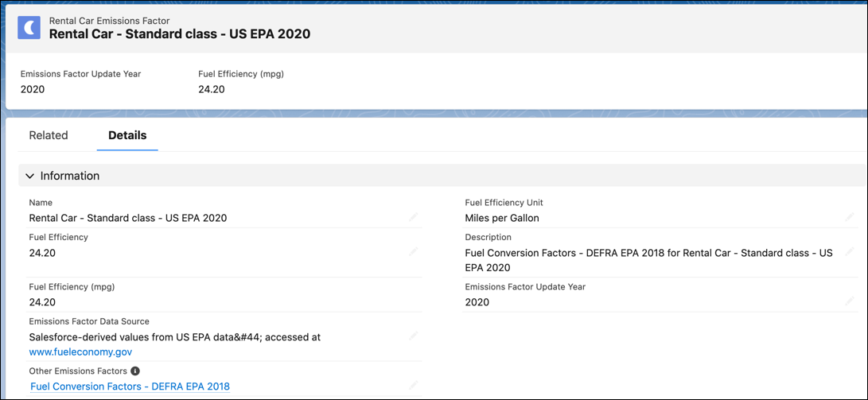Show info tooltip for Other Emissions Factors
This screenshot has width=868, height=400.
(135, 371)
